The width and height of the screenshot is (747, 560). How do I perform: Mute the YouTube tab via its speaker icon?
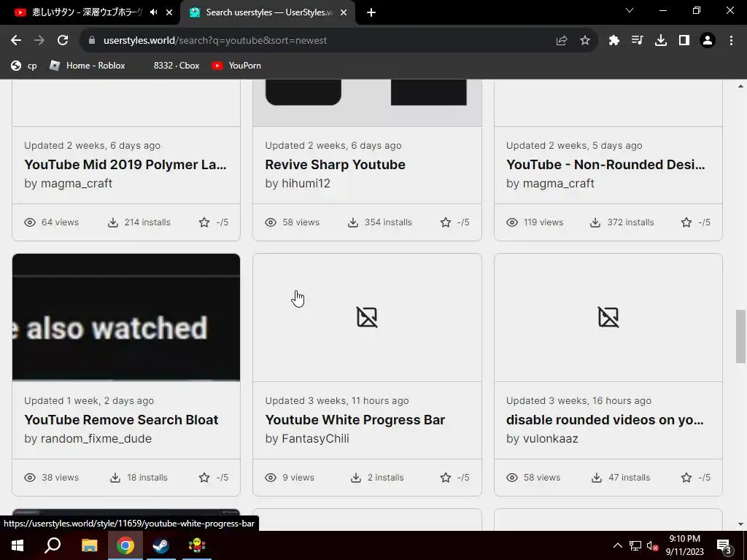pos(153,12)
